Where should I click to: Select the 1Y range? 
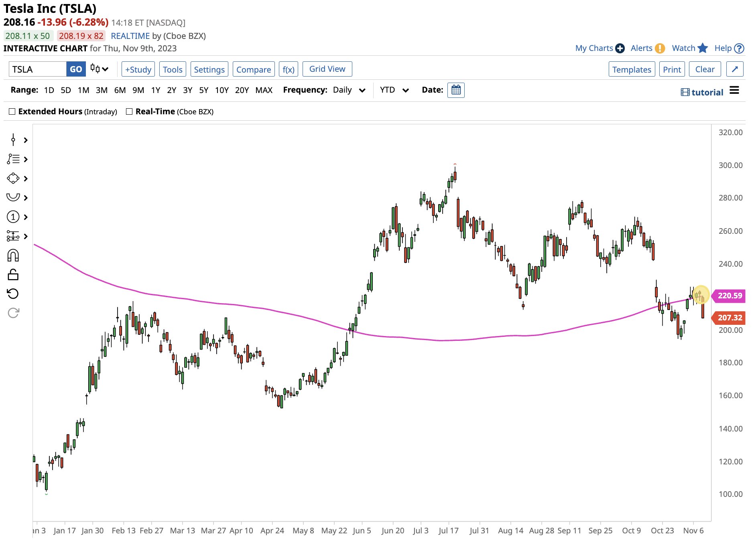coord(156,90)
